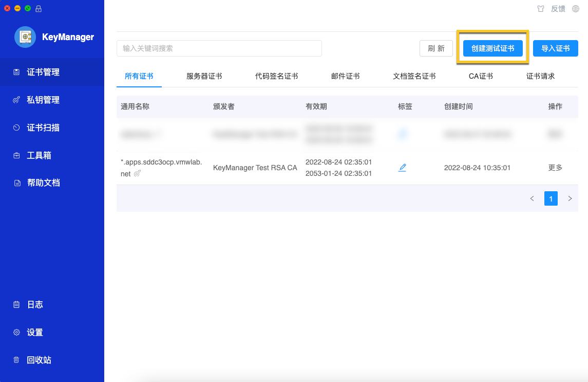Click the 操作 column header
This screenshot has height=382, width=588.
[x=555, y=106]
